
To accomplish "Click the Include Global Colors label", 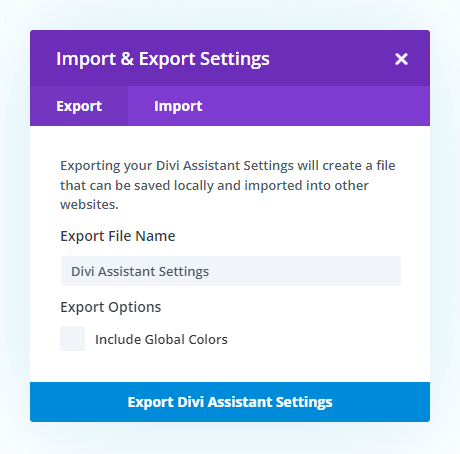I will point(161,339).
